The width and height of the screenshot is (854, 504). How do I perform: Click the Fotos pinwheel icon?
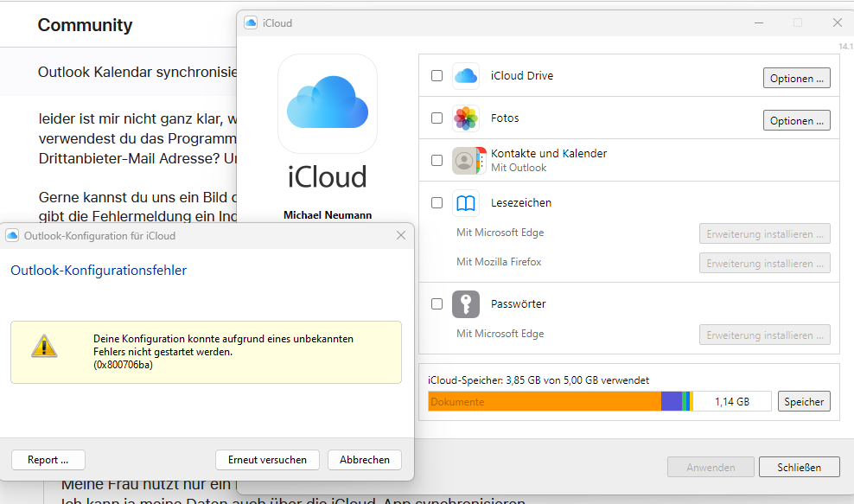(466, 118)
